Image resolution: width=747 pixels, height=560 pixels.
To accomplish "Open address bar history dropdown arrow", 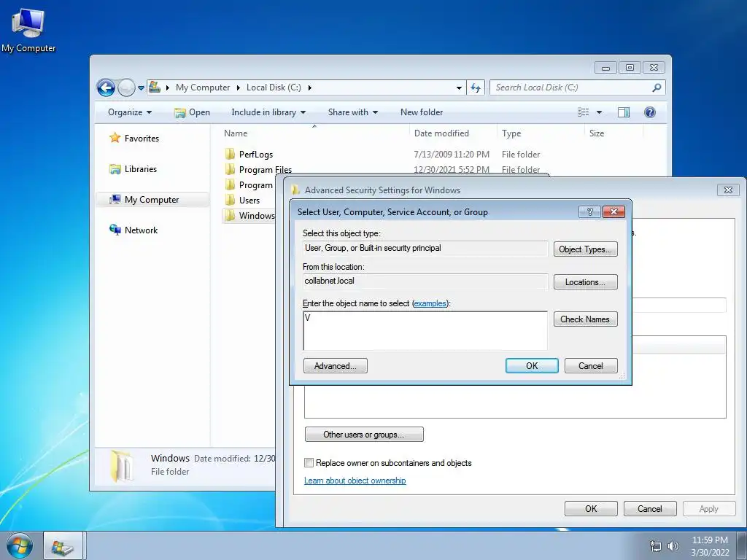I will coord(459,87).
